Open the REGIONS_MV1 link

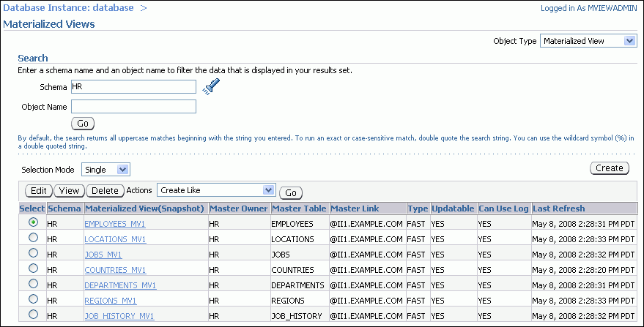111,301
